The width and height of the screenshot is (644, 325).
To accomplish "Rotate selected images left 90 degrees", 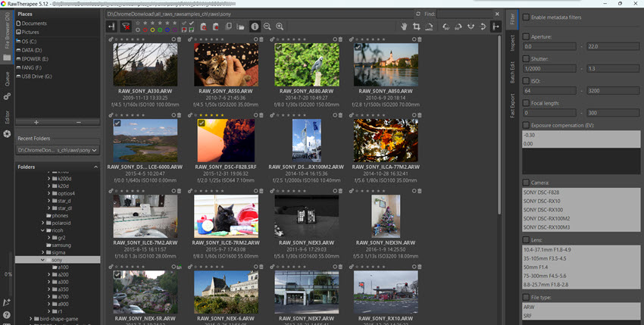I will pyautogui.click(x=446, y=27).
